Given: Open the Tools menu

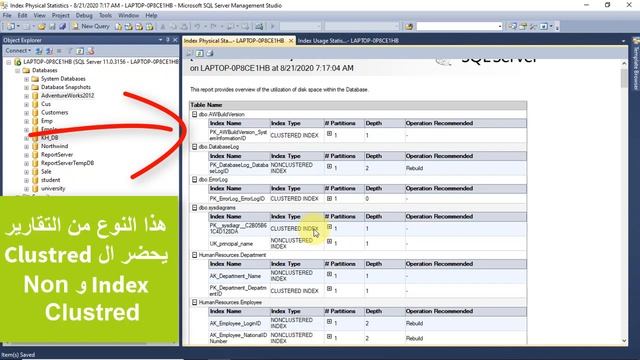Looking at the screenshot, I should (x=105, y=16).
